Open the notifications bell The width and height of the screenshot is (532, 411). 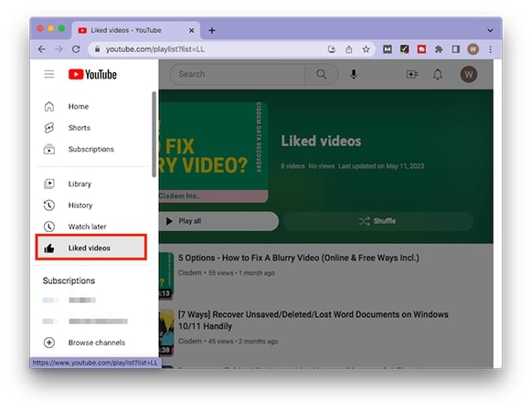click(438, 74)
